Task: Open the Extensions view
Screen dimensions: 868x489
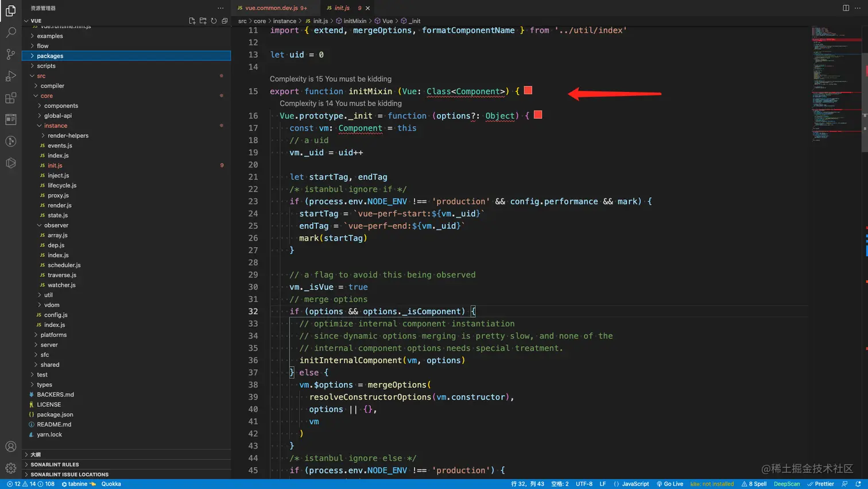Action: [10, 98]
